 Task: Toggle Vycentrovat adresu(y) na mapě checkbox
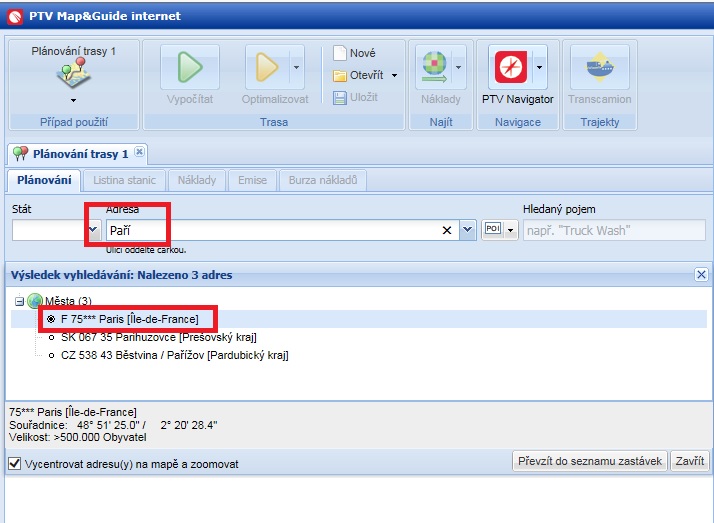(x=15, y=463)
